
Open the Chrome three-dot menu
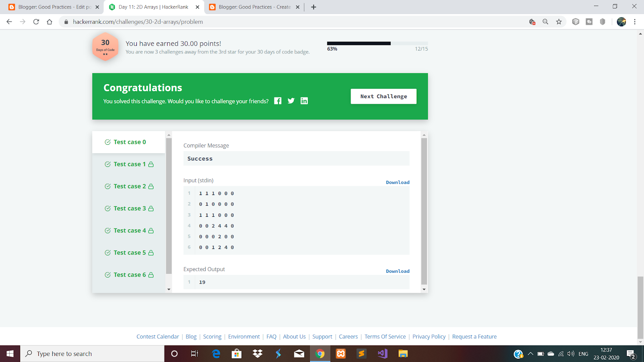[x=635, y=22]
